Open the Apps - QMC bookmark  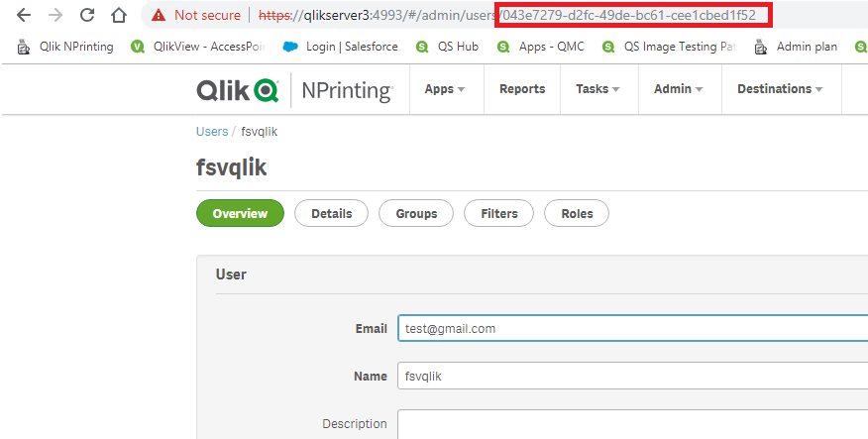540,47
